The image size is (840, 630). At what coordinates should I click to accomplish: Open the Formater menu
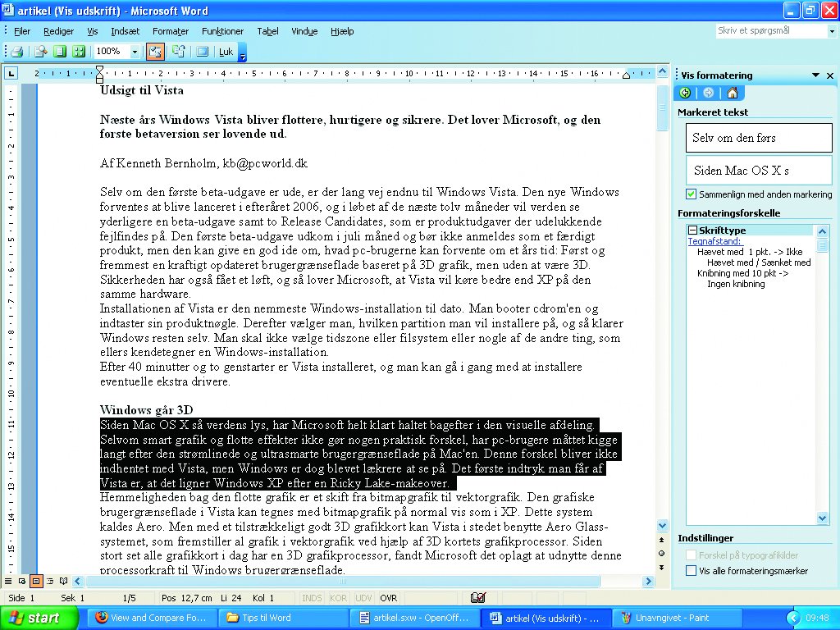(x=171, y=31)
